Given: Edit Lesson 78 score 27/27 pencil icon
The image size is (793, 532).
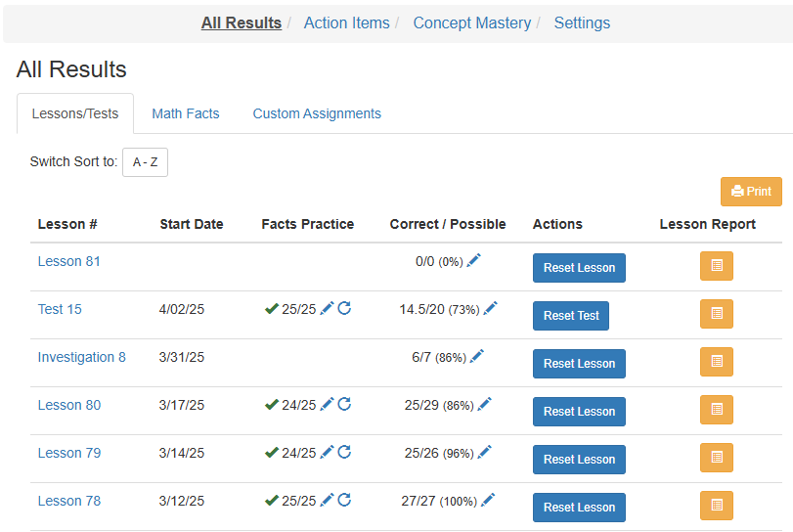Looking at the screenshot, I should (x=488, y=500).
